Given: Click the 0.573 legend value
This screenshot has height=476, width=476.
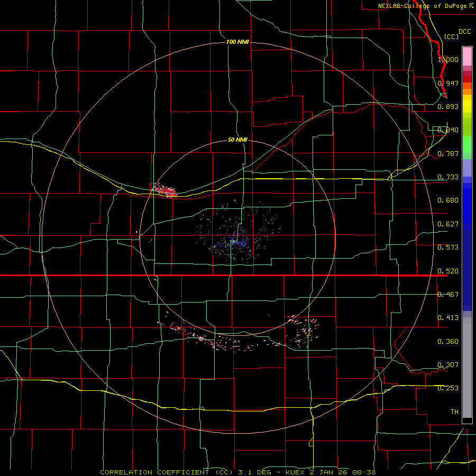Looking at the screenshot, I should [x=448, y=248].
